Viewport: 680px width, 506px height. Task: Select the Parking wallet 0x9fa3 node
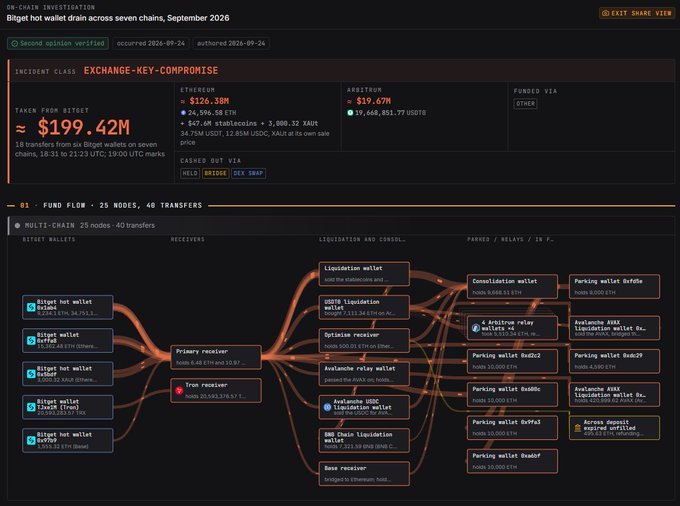[513, 428]
